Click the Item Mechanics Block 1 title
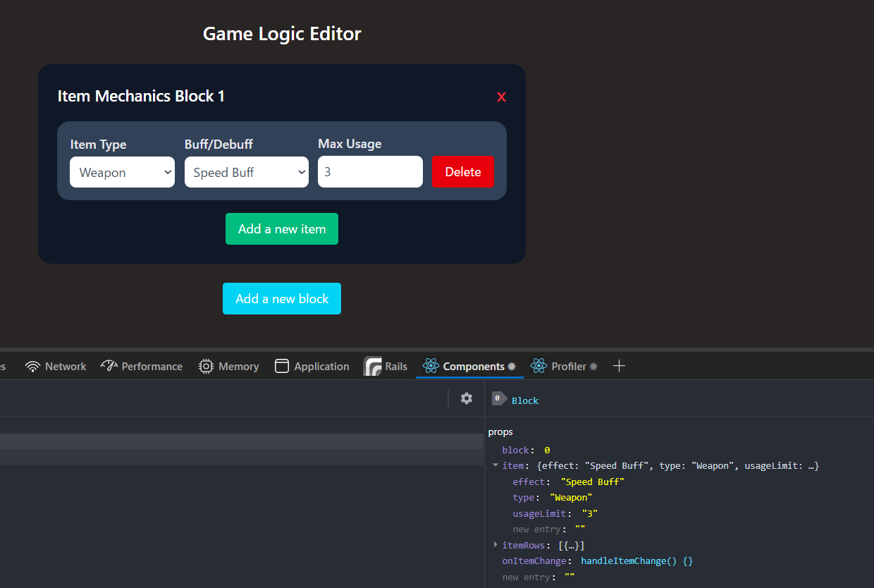Screen dimensions: 874x588 pyautogui.click(x=141, y=96)
